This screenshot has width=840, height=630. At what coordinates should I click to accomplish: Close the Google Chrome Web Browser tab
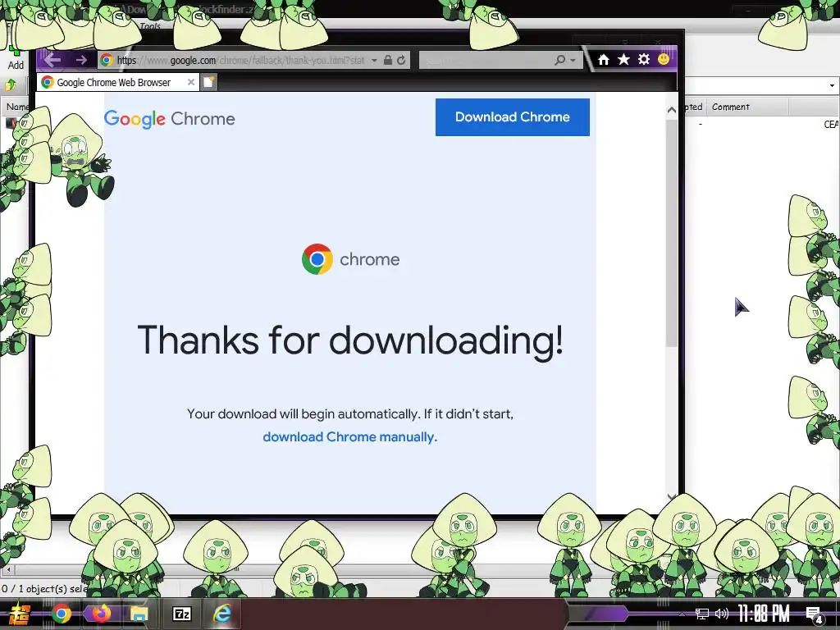tap(190, 82)
